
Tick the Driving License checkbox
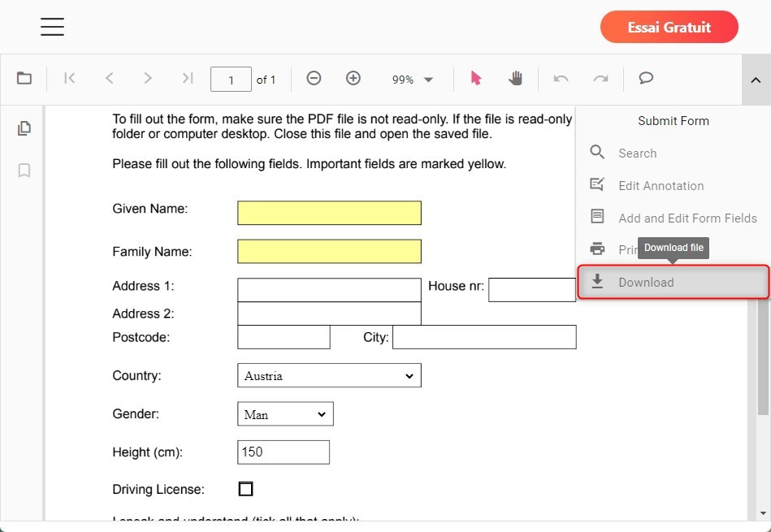(x=245, y=488)
